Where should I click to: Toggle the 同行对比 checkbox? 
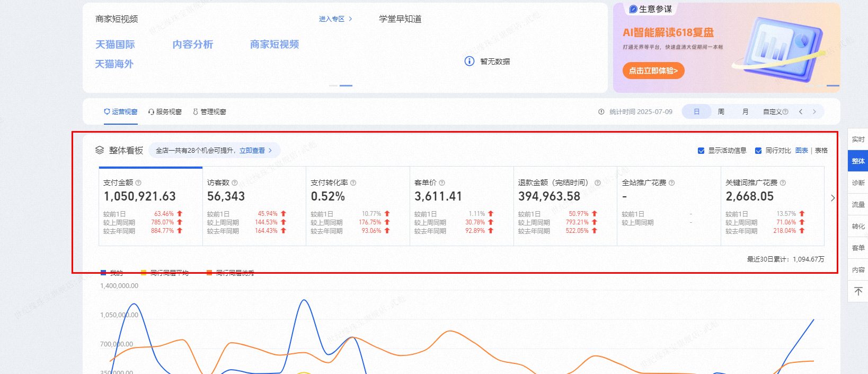click(758, 151)
